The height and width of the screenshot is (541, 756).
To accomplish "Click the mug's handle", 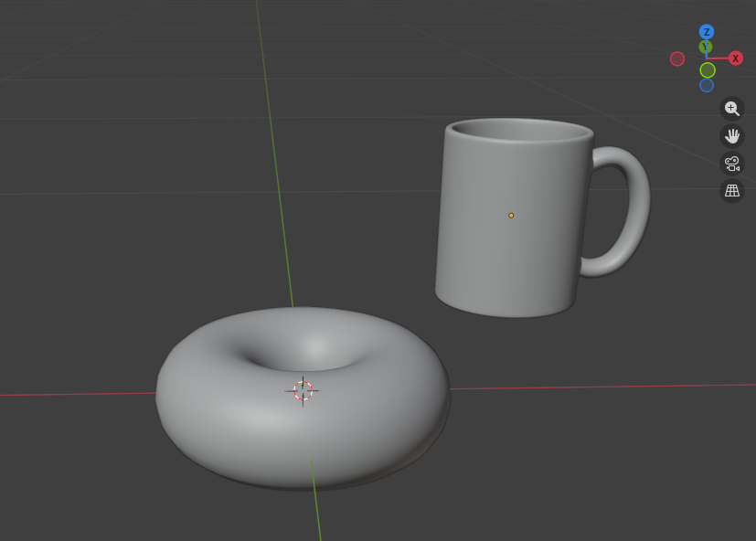I will pyautogui.click(x=631, y=210).
